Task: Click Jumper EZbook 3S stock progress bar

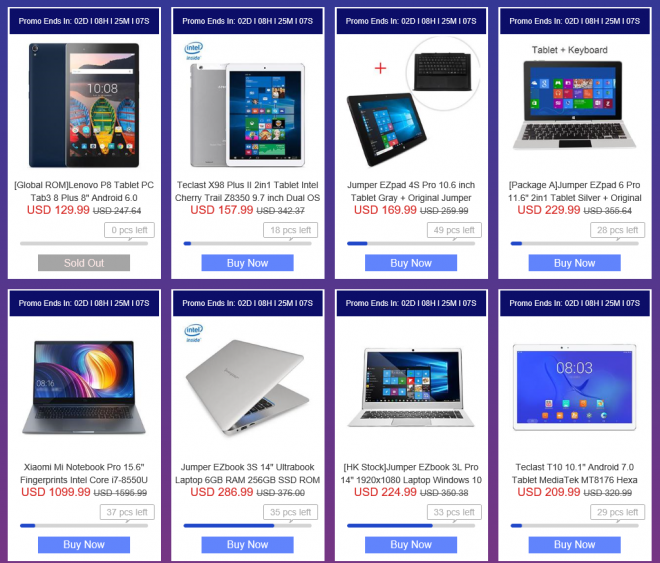Action: click(x=248, y=526)
